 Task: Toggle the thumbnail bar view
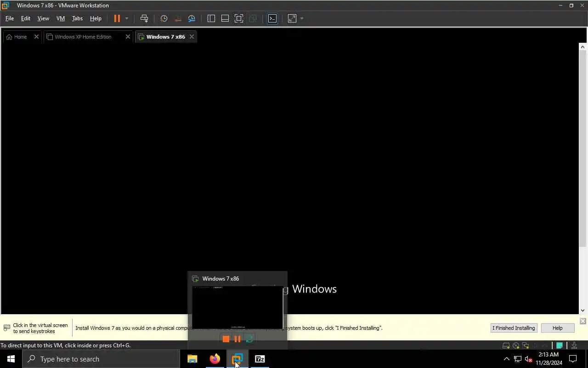coord(225,18)
